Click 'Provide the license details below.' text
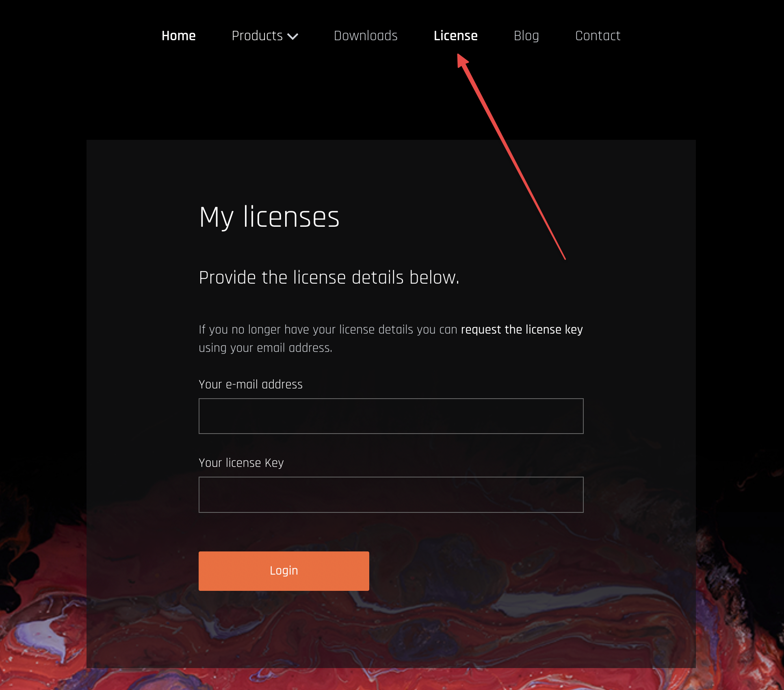 pyautogui.click(x=329, y=278)
